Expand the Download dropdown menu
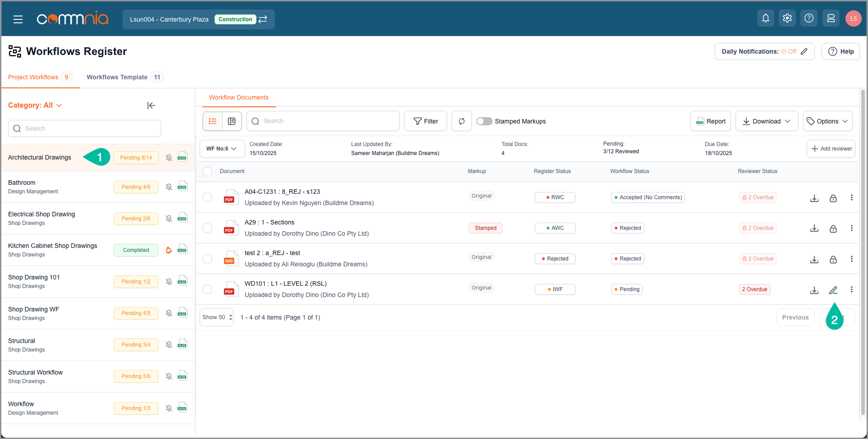 [766, 121]
